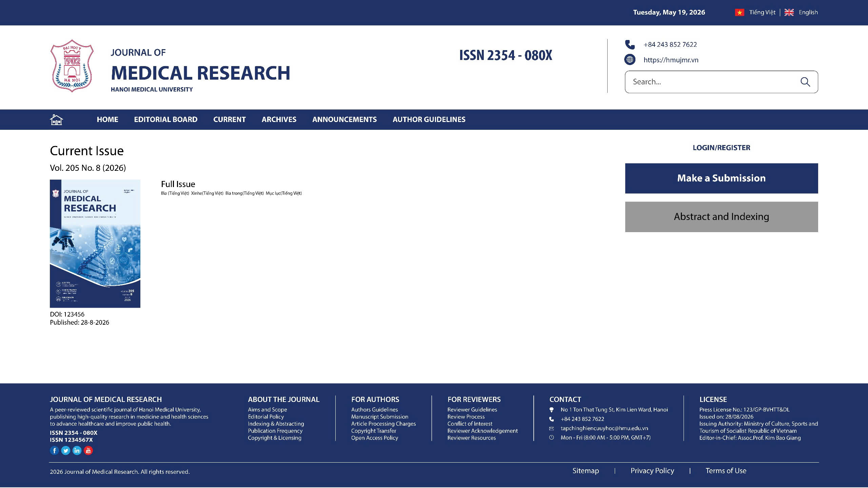The height and width of the screenshot is (488, 868).
Task: Open the Announcements navigation item
Action: (344, 119)
